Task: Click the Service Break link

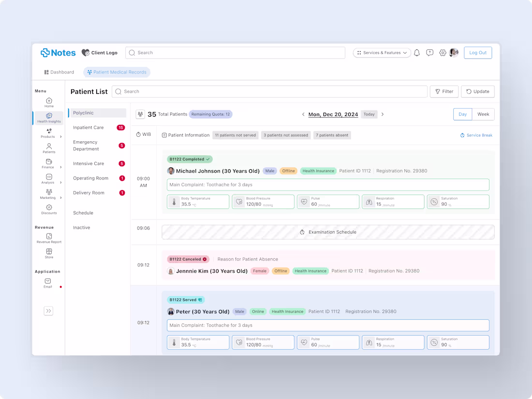Action: pyautogui.click(x=476, y=135)
